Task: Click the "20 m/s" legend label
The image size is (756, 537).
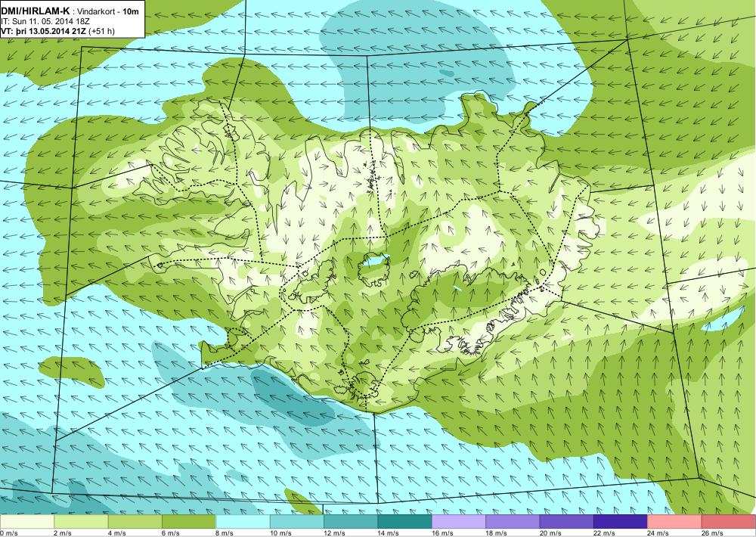Action: [x=550, y=533]
